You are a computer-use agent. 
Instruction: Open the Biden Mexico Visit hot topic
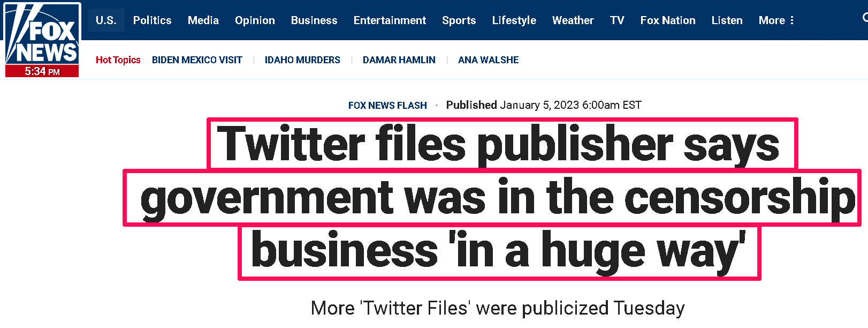click(x=197, y=60)
